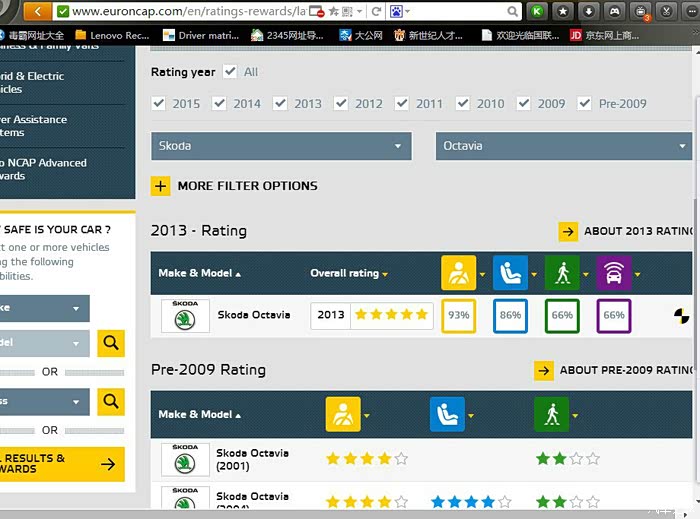Screen dimensions: 700x519
Task: Open the Lenovo Rec... bookmark
Action: (113, 35)
